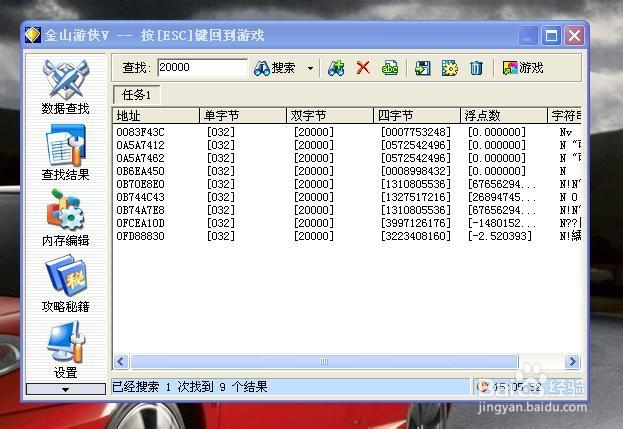
Task: Select the 任务1 tab
Action: tap(137, 95)
